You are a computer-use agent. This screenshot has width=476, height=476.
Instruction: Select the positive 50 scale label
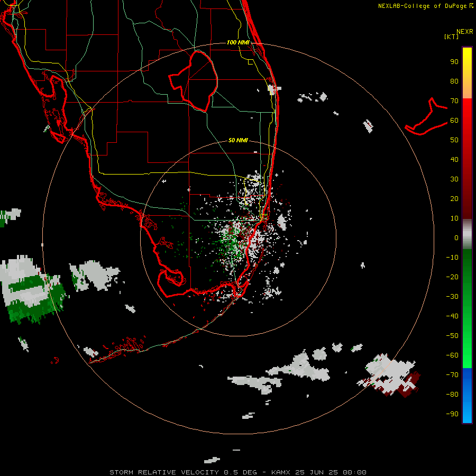coord(454,140)
